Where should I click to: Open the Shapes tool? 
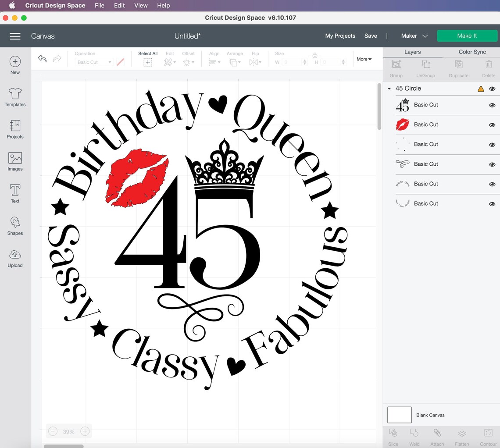point(15,225)
